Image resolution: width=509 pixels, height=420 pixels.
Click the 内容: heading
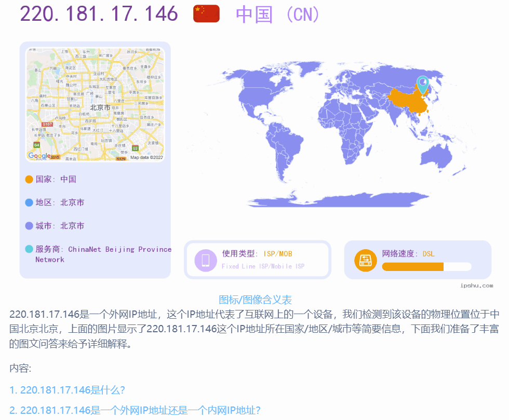point(20,368)
